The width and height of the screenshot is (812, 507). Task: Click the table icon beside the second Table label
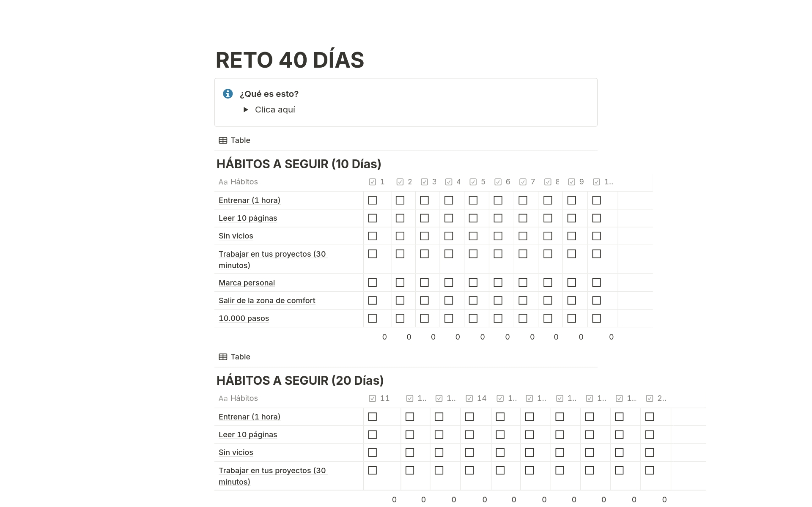[223, 356]
